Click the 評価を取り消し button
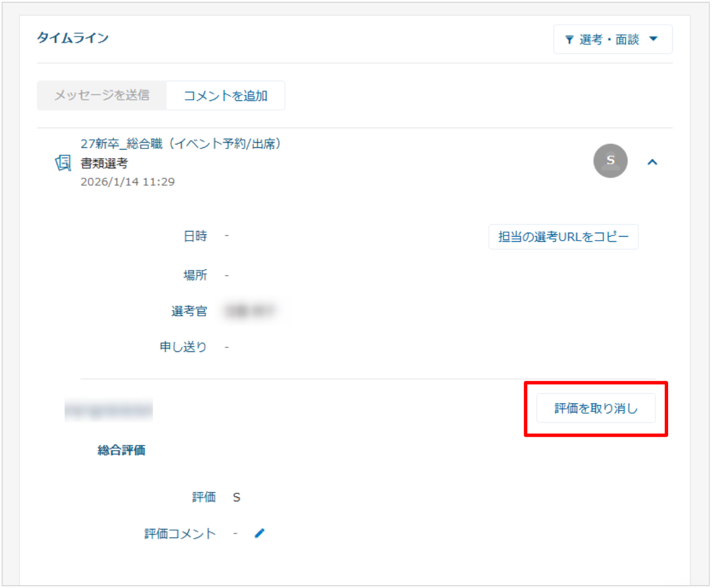The height and width of the screenshot is (588, 714). (x=595, y=409)
